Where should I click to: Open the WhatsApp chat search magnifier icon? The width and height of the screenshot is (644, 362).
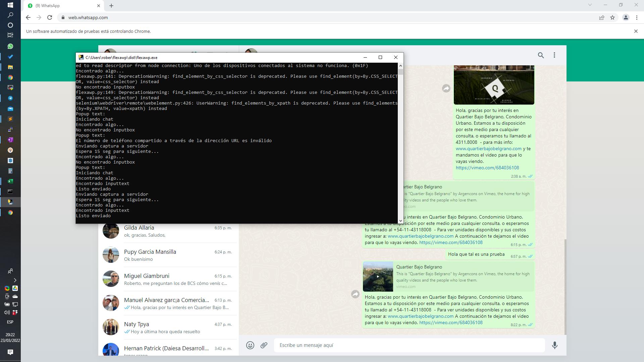(541, 55)
